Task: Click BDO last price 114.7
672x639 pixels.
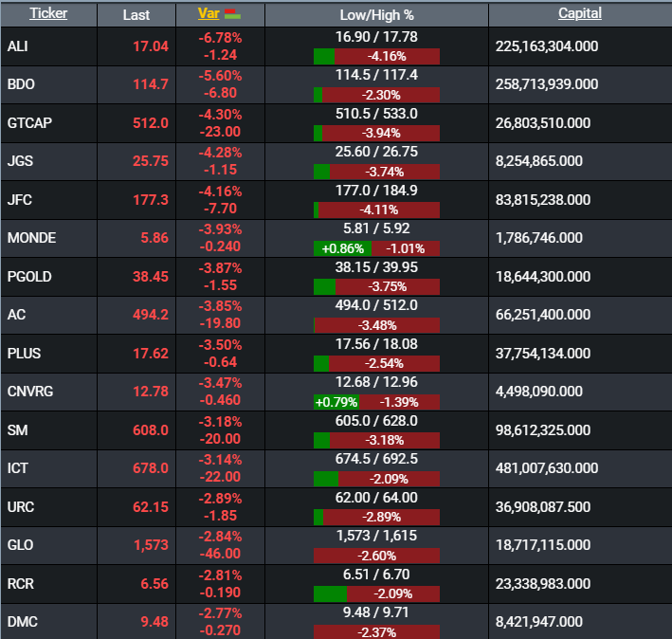Action: coord(151,84)
